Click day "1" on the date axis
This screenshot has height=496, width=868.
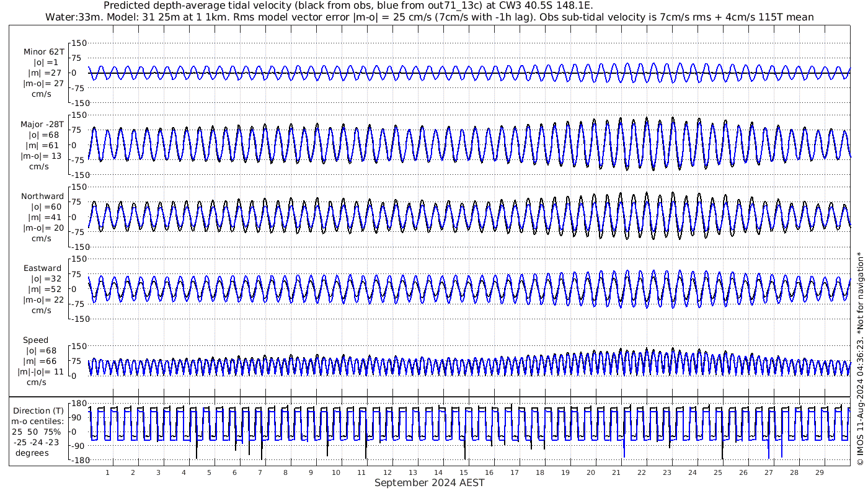(x=108, y=472)
